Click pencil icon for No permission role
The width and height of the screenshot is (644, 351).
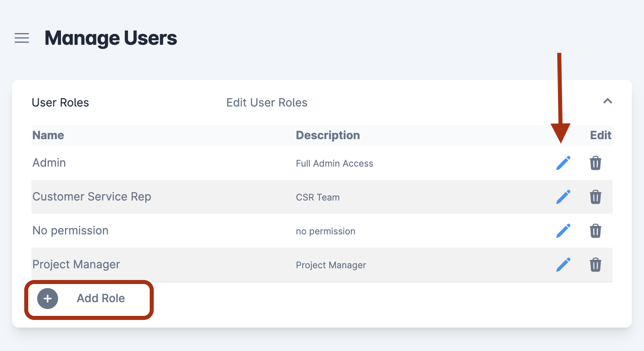[563, 231]
